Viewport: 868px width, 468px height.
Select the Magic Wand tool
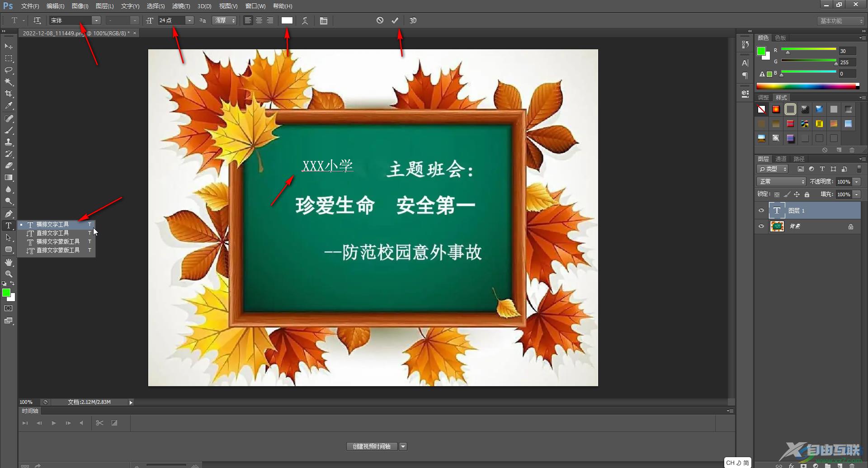tap(9, 82)
